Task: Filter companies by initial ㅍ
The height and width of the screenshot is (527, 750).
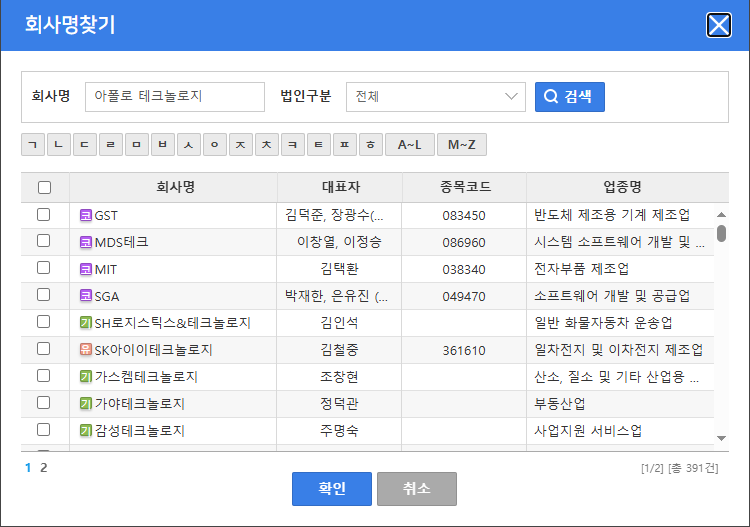Action: point(345,144)
